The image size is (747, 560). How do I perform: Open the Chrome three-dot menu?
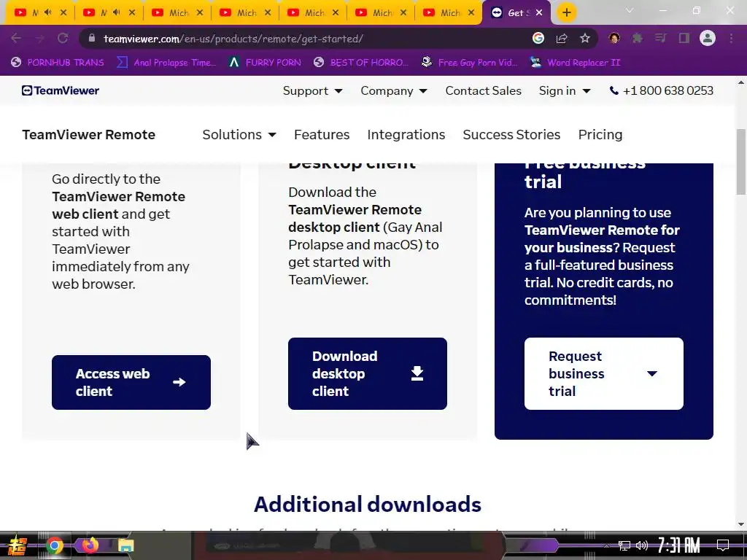(731, 39)
